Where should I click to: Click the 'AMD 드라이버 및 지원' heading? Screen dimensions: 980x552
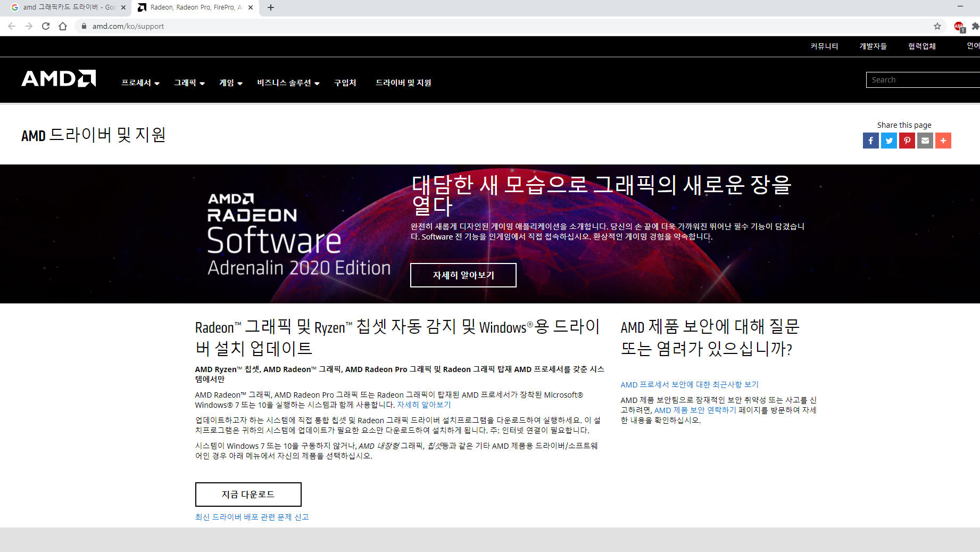click(x=94, y=135)
